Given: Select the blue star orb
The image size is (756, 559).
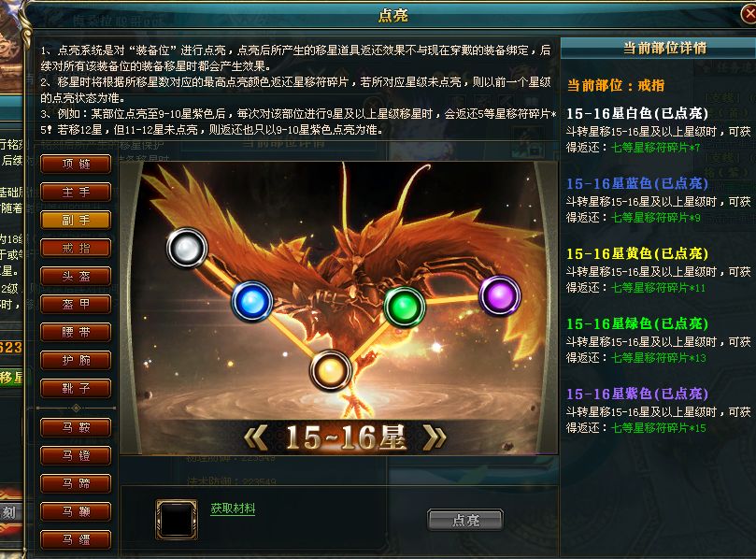Looking at the screenshot, I should tap(251, 302).
